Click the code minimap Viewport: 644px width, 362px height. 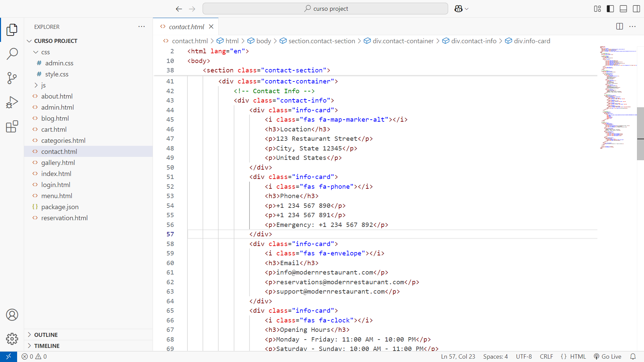(x=618, y=97)
